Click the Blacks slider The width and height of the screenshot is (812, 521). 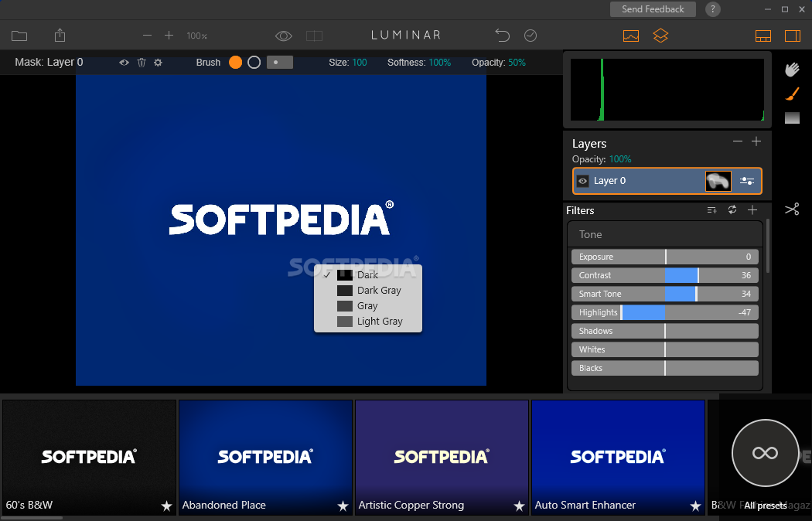coord(665,369)
